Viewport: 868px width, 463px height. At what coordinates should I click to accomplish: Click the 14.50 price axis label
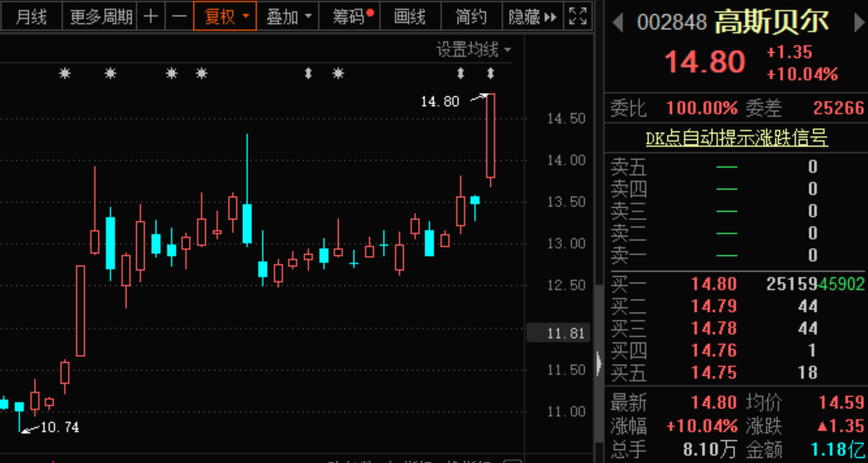point(566,118)
